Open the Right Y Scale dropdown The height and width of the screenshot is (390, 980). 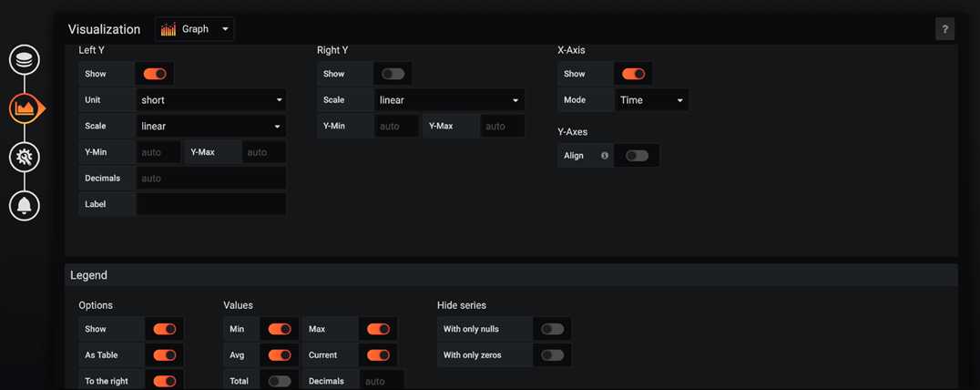[x=449, y=100]
